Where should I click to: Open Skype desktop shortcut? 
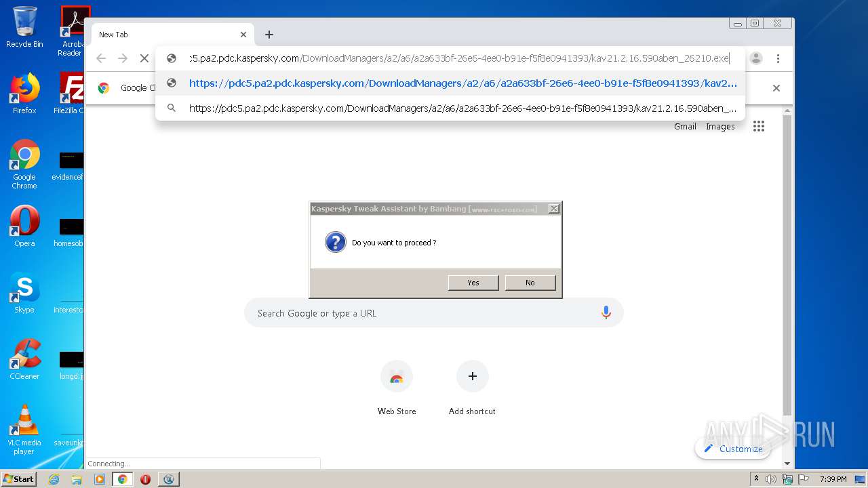[24, 293]
